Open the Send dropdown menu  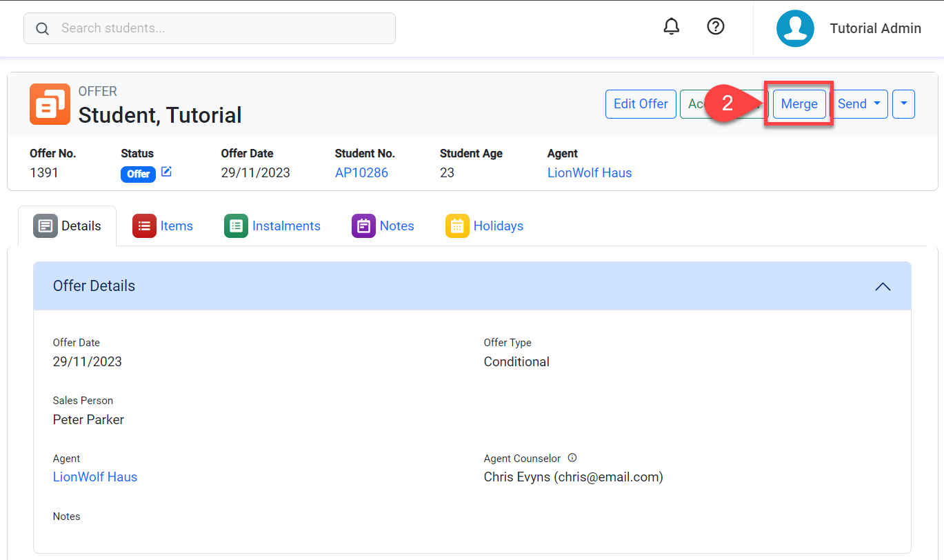(x=858, y=104)
